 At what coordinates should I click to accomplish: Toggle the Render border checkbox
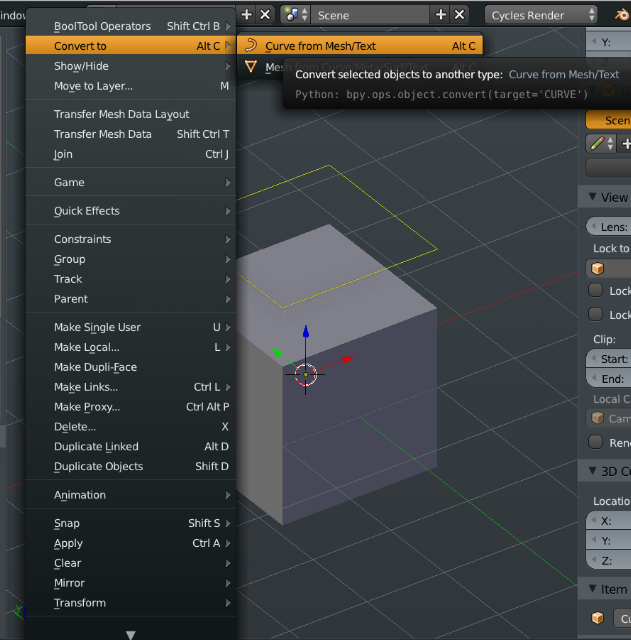[595, 442]
